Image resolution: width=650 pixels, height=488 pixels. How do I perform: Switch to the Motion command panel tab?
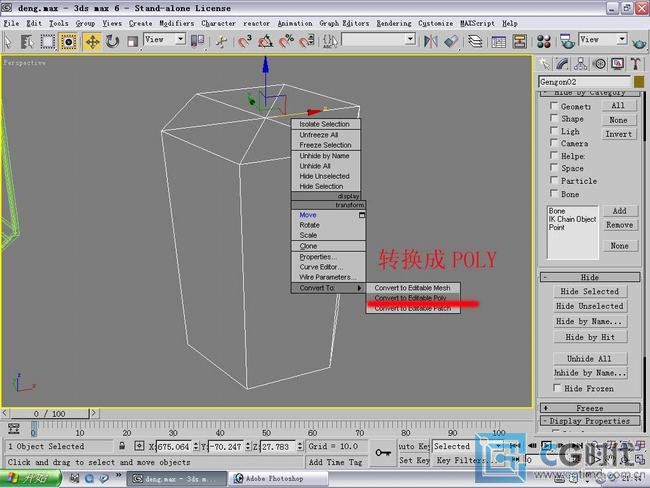[x=599, y=64]
